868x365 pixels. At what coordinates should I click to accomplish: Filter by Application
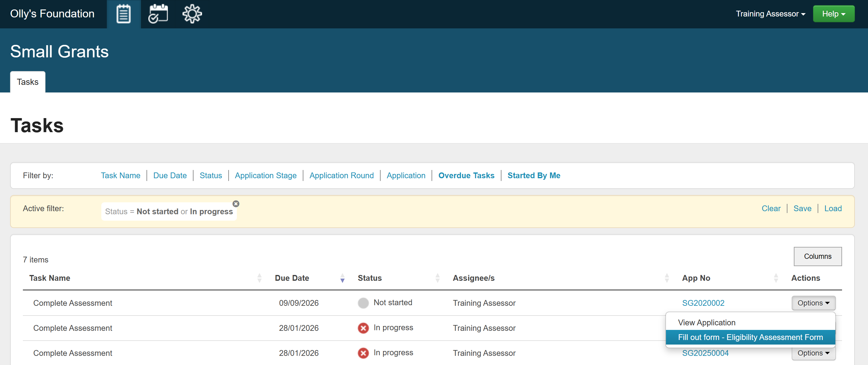tap(406, 175)
